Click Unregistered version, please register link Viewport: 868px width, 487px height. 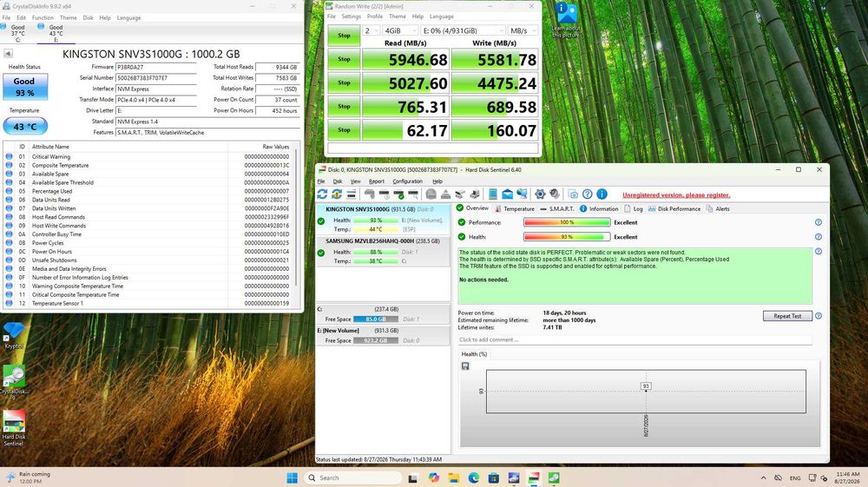click(x=676, y=194)
